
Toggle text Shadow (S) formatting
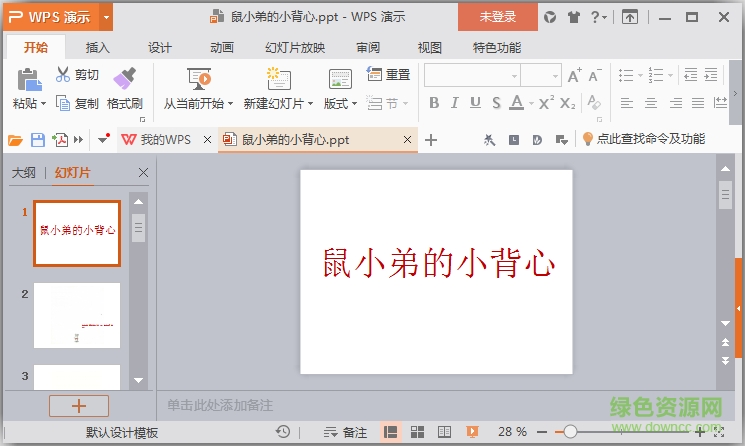tap(496, 103)
